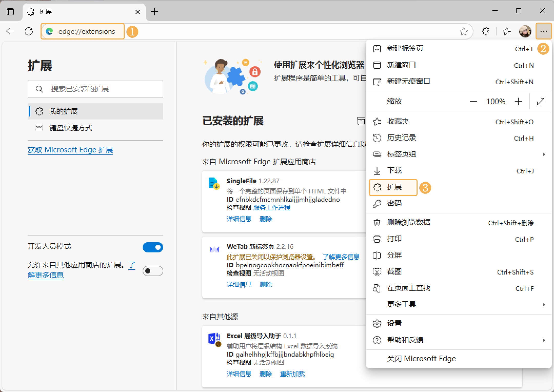Select 新建窗口 menu item
Image resolution: width=554 pixels, height=392 pixels.
click(x=459, y=65)
